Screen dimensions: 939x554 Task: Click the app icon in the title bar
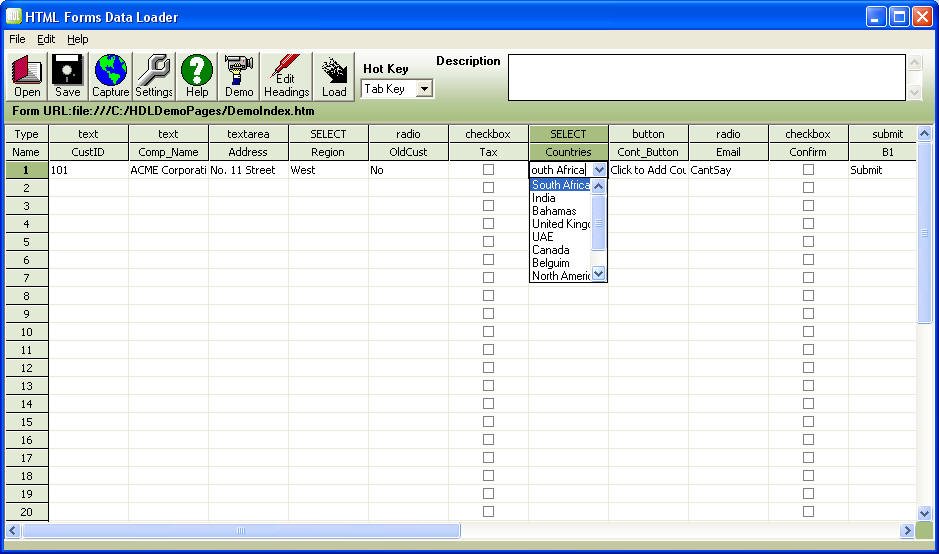[x=14, y=16]
